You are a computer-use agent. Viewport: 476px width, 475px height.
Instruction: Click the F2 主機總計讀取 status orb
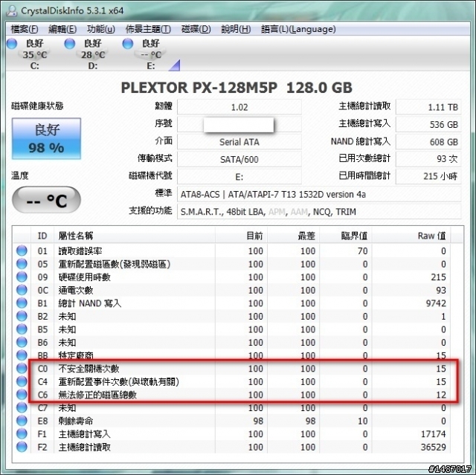[x=22, y=447]
